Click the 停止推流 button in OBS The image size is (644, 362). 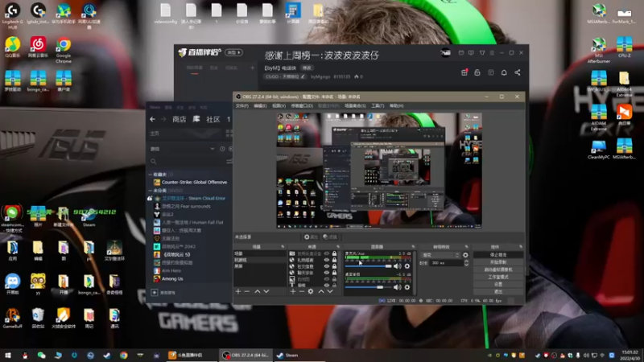498,255
